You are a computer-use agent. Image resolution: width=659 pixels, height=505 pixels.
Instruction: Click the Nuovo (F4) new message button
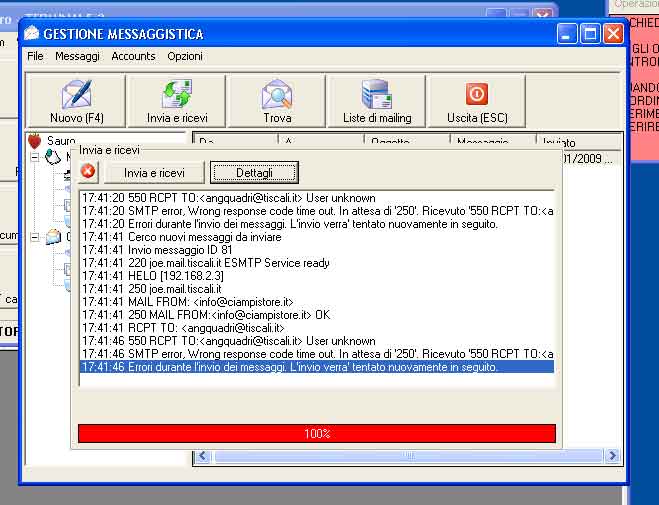point(76,101)
